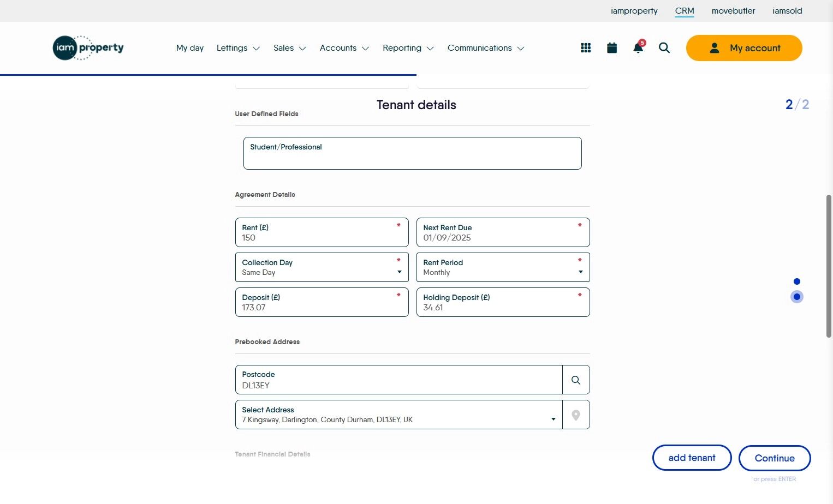Expand the Reporting menu
Image resolution: width=833 pixels, height=504 pixels.
408,48
